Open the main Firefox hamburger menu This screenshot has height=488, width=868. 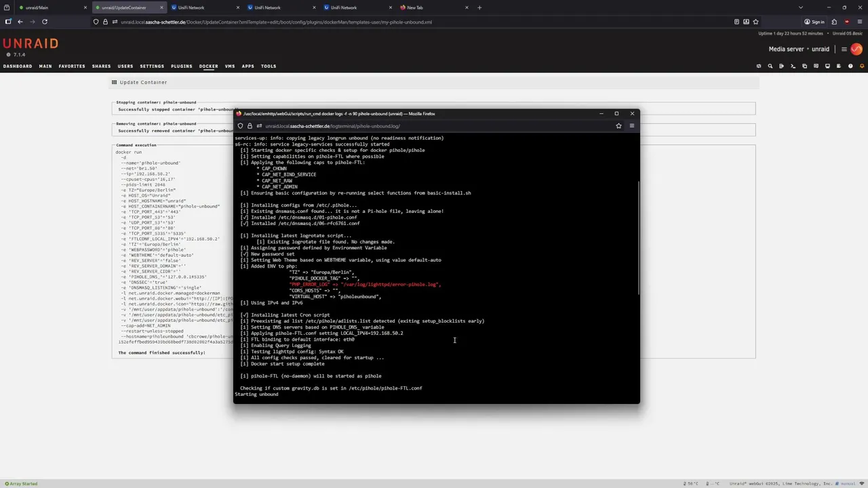(x=859, y=22)
